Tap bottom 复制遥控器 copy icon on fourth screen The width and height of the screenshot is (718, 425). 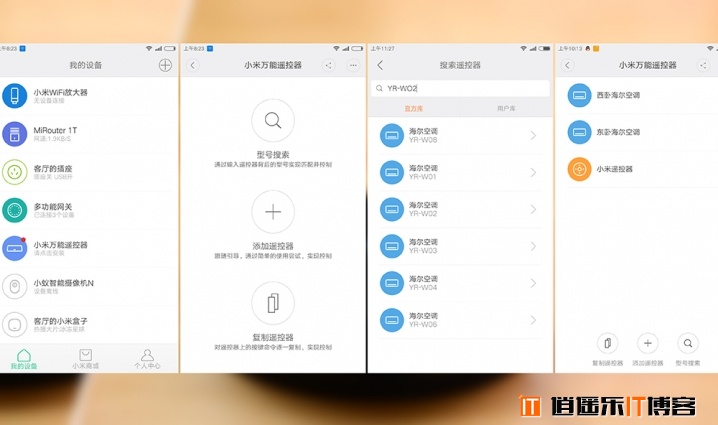tap(608, 343)
